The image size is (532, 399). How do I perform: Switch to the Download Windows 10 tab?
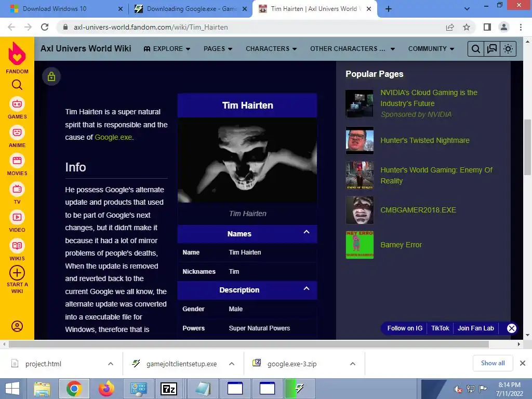(x=64, y=9)
